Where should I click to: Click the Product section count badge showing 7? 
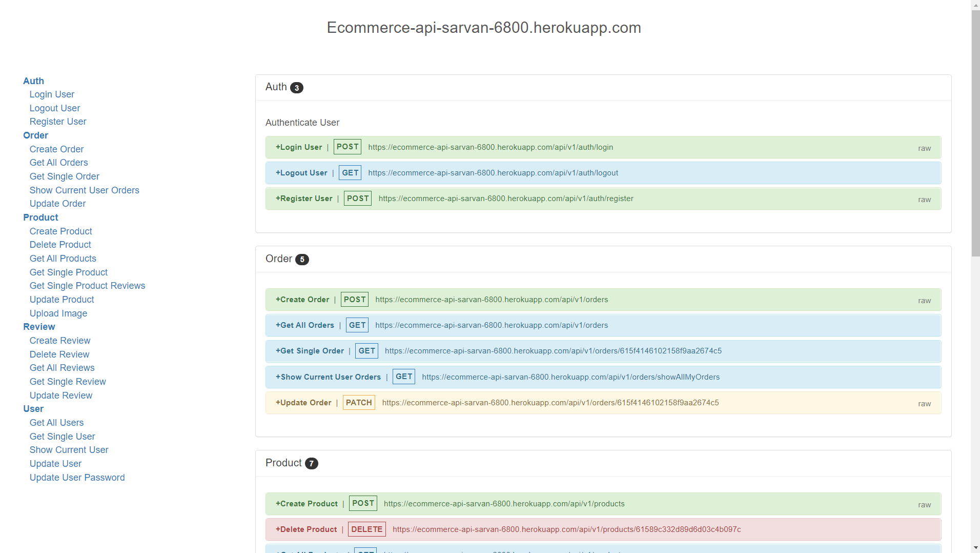tap(311, 463)
